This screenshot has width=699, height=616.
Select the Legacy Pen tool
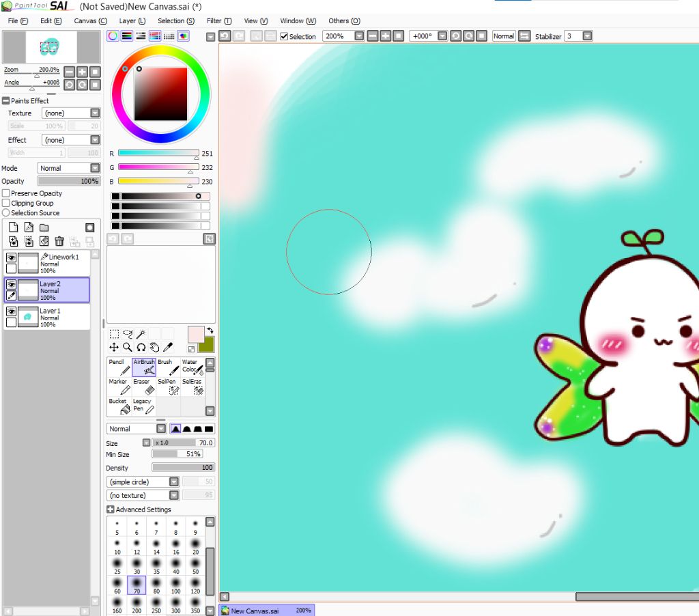(143, 406)
